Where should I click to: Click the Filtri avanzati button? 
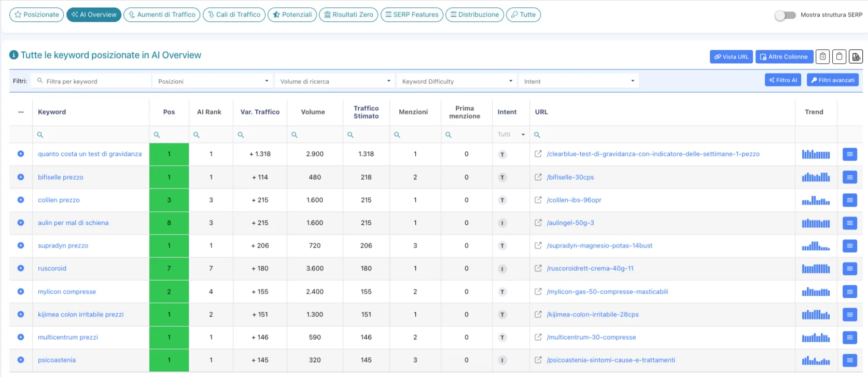[833, 80]
